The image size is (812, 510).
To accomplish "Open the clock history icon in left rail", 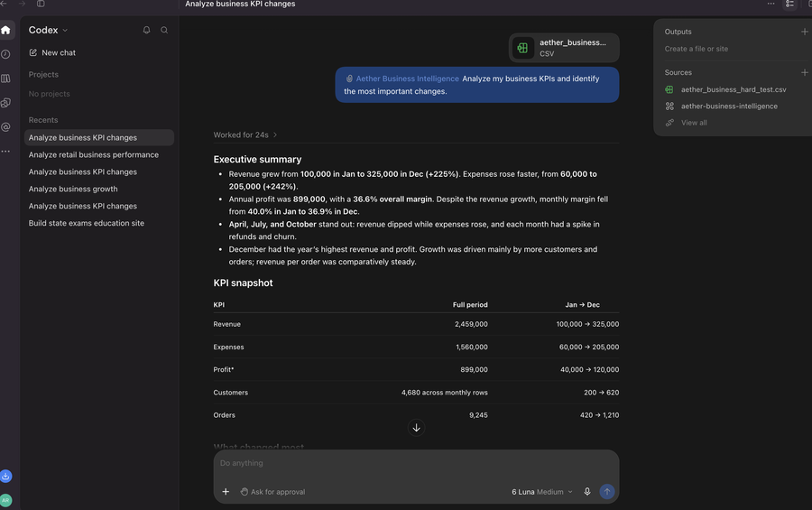I will pyautogui.click(x=5, y=54).
